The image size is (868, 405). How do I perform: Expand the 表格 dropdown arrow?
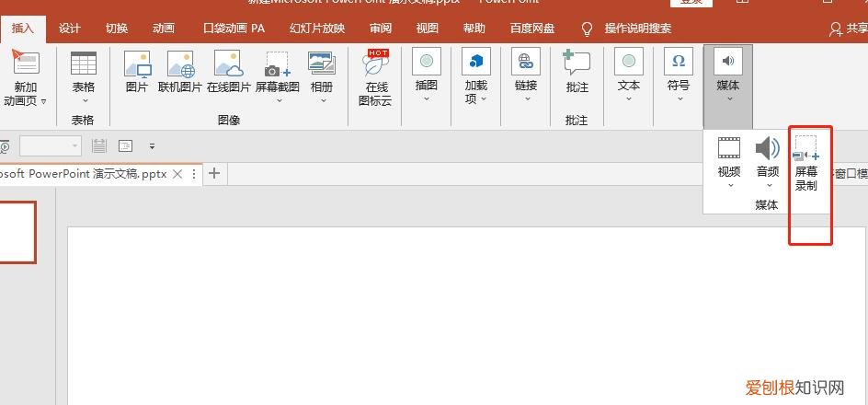[86, 101]
